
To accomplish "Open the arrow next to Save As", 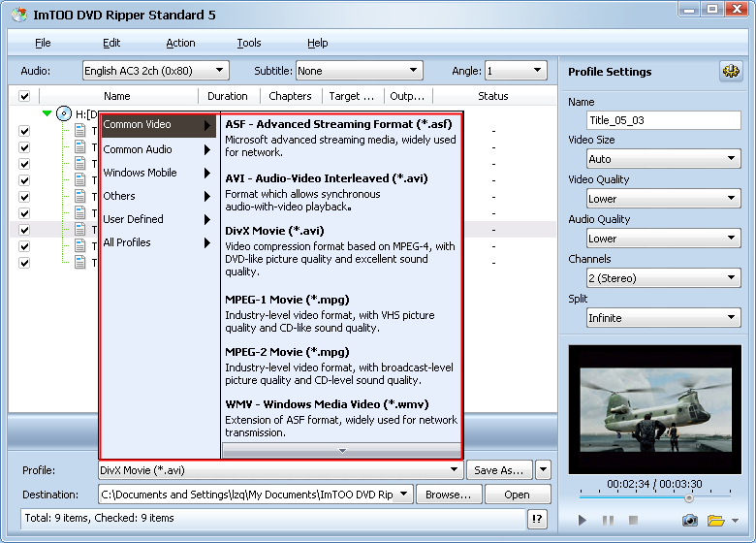I will click(544, 469).
